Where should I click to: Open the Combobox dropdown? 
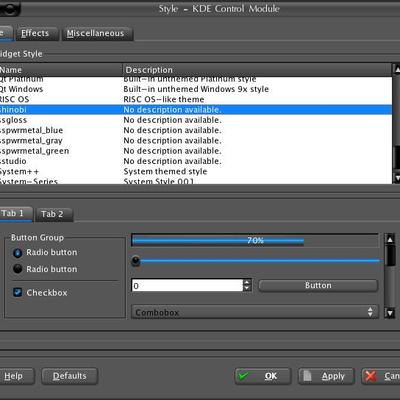tap(255, 312)
